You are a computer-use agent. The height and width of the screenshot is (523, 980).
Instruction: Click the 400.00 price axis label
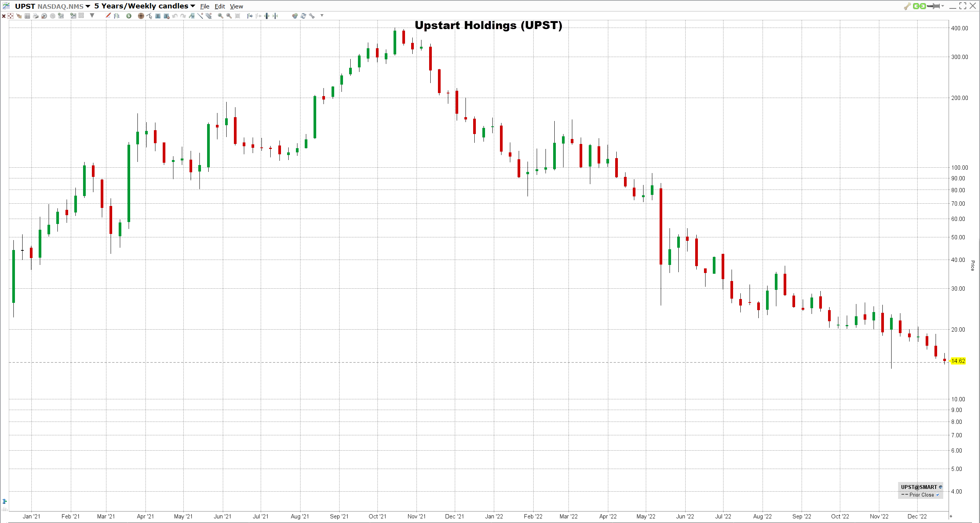pyautogui.click(x=960, y=28)
